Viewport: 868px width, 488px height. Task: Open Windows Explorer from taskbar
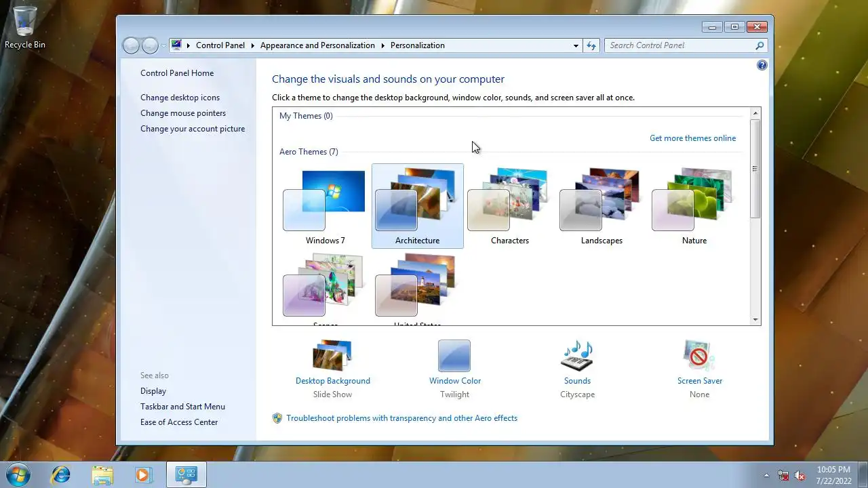pos(102,474)
